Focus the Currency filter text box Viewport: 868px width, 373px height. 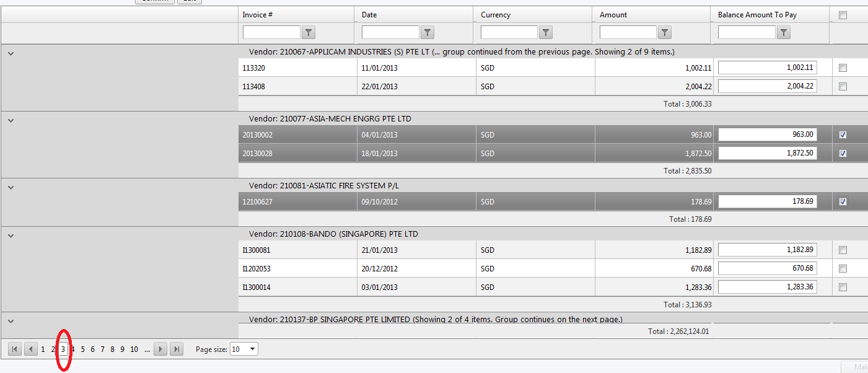click(509, 32)
